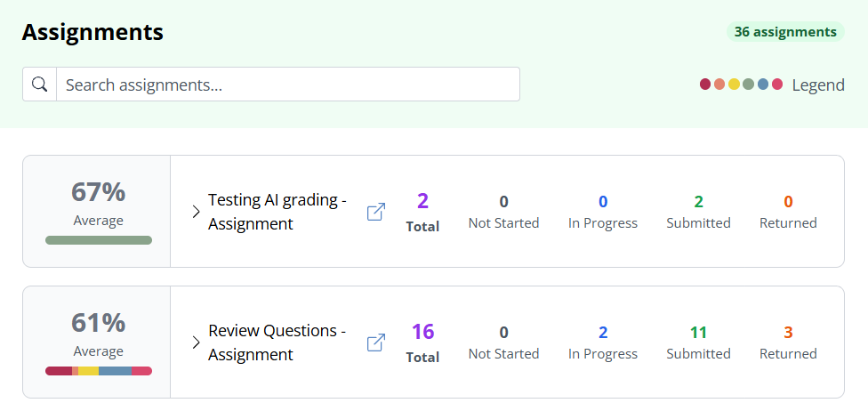Click the 2 In Progress count for Review Questions

click(x=603, y=333)
